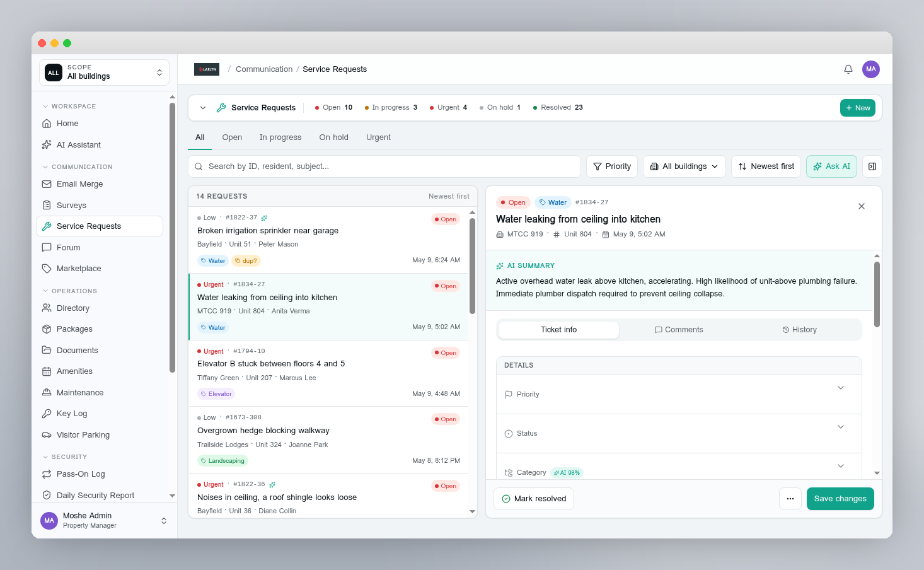
Task: Click Mark resolved button
Action: [x=534, y=499]
